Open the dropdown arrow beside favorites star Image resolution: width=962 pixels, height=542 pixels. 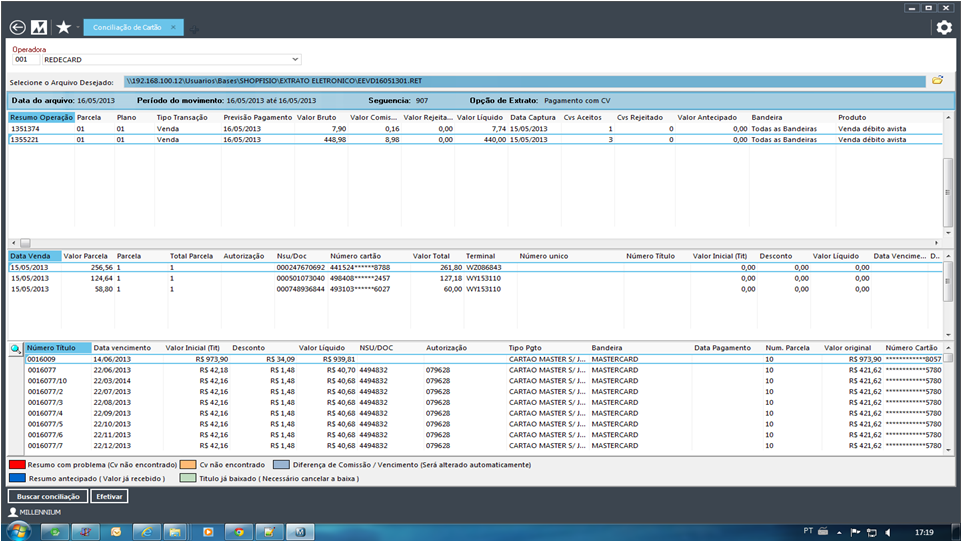(77, 28)
